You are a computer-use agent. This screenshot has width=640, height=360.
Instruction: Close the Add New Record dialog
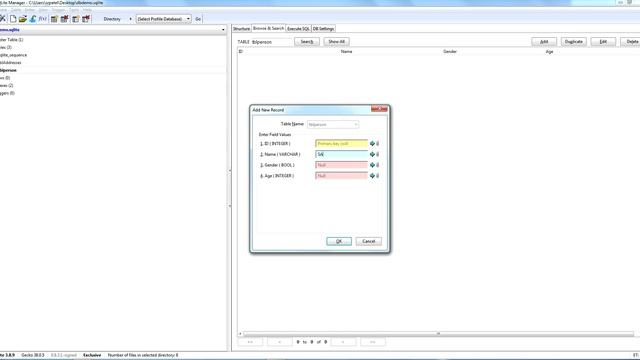coord(379,109)
